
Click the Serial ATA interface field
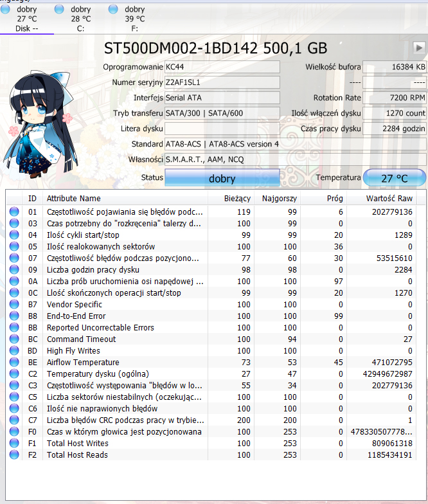(x=222, y=98)
